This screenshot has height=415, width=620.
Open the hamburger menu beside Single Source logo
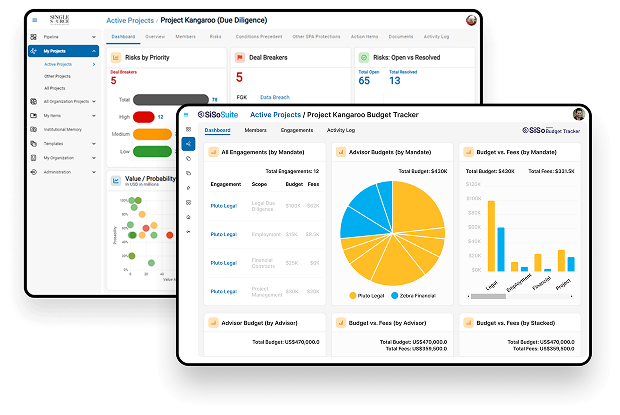click(35, 20)
